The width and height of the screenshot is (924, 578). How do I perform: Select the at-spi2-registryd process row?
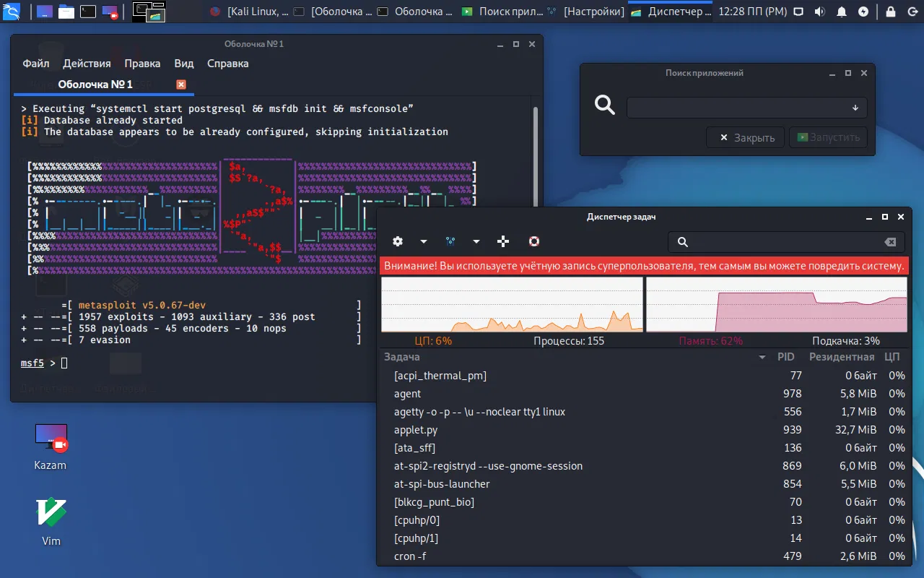point(644,466)
